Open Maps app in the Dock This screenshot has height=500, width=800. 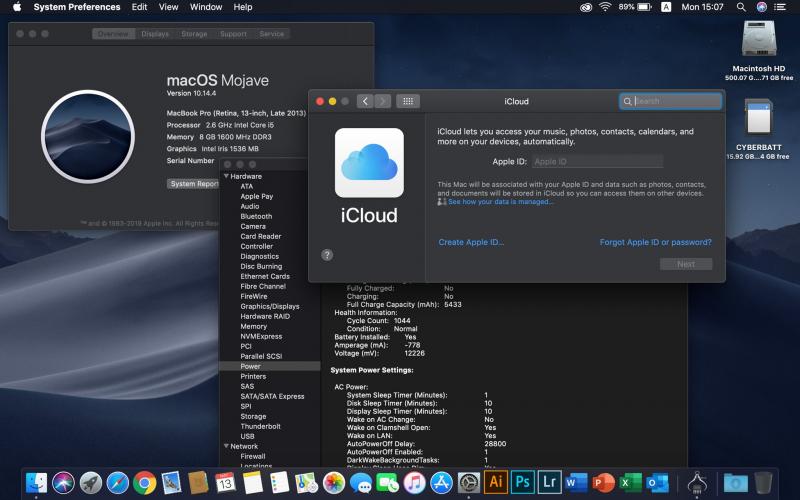coord(307,483)
